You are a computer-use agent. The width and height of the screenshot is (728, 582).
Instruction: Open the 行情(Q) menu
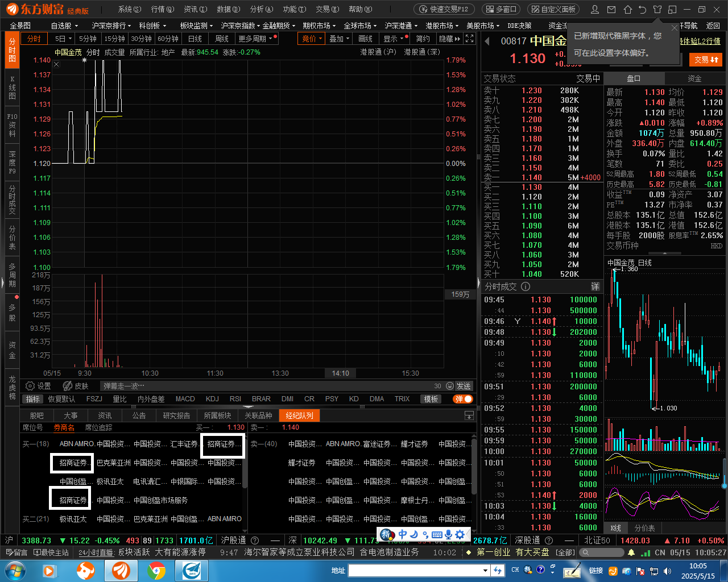click(x=163, y=9)
